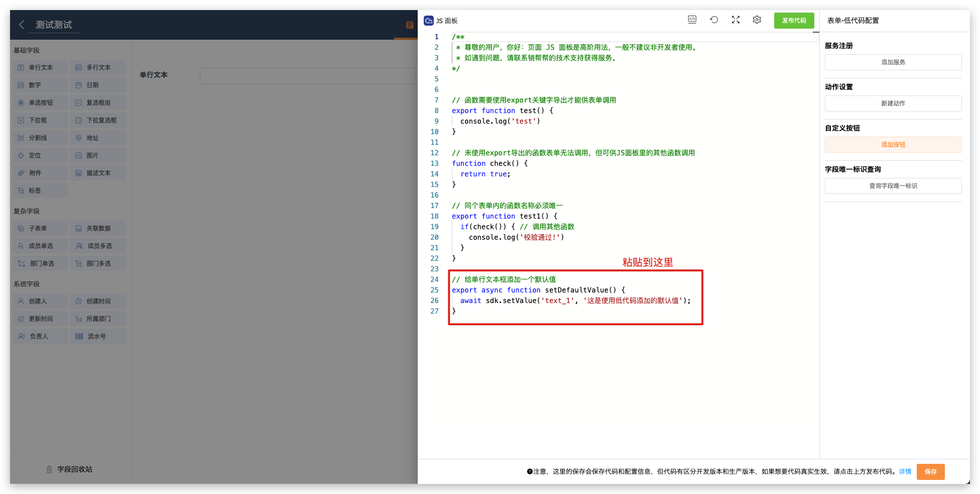980x494 pixels.
Task: Click the back arrow beside 测试测试
Action: click(x=22, y=25)
